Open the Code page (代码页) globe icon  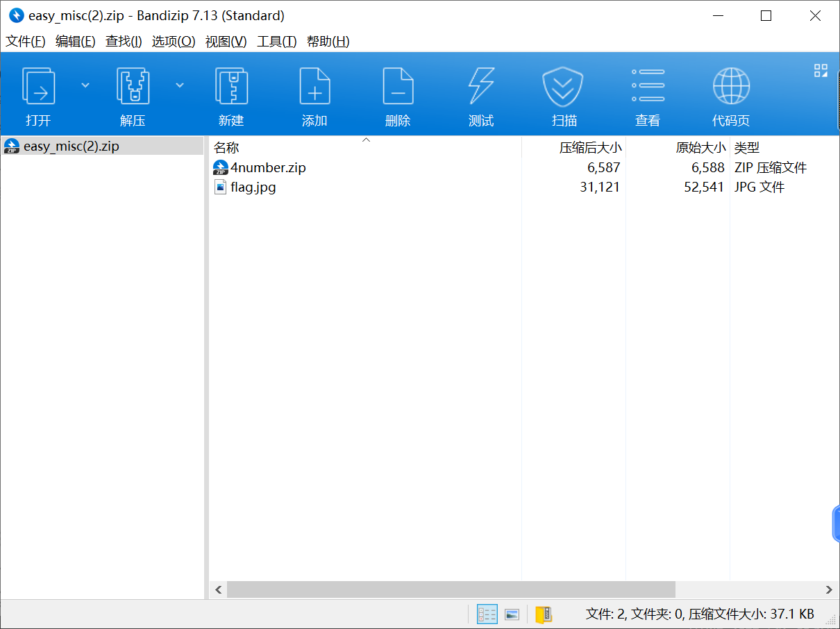click(x=731, y=86)
